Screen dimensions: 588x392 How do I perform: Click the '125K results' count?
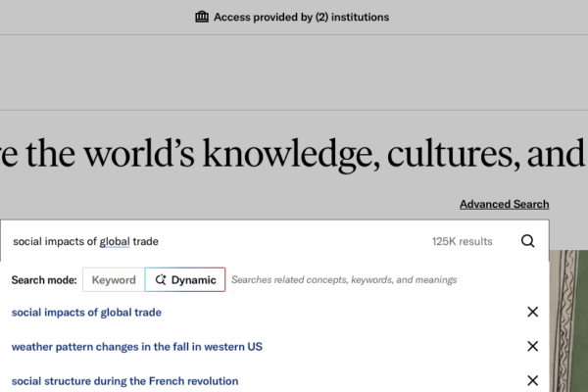click(462, 241)
